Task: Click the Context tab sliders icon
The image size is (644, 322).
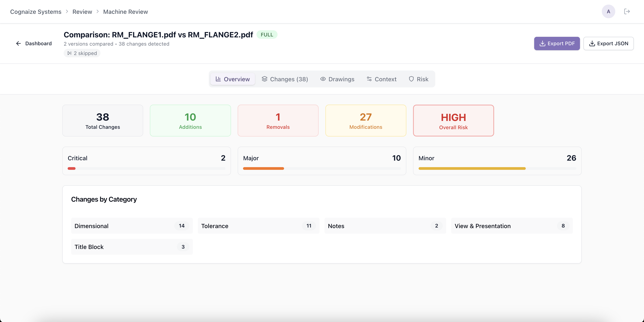Action: (369, 79)
